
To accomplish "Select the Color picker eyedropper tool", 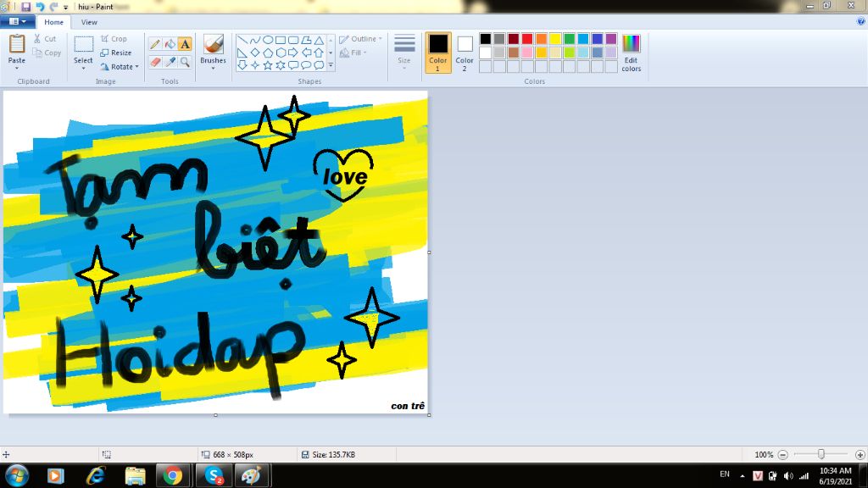I will click(x=170, y=62).
